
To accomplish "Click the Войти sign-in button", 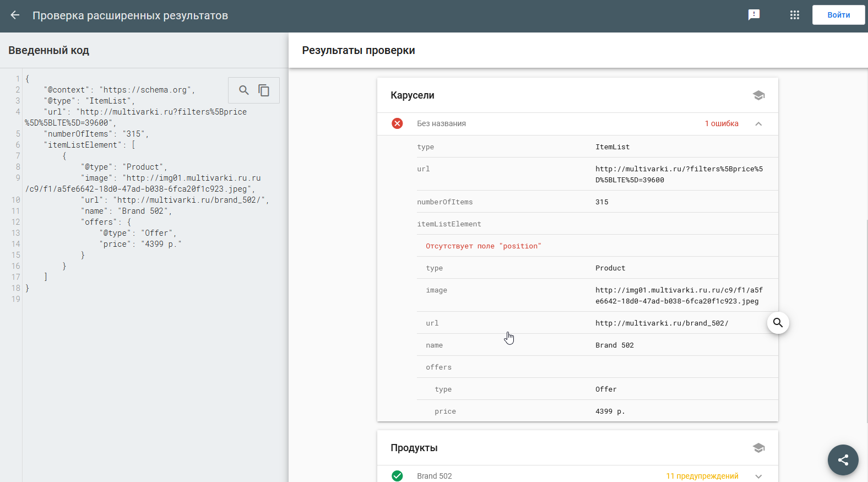I will coord(838,15).
